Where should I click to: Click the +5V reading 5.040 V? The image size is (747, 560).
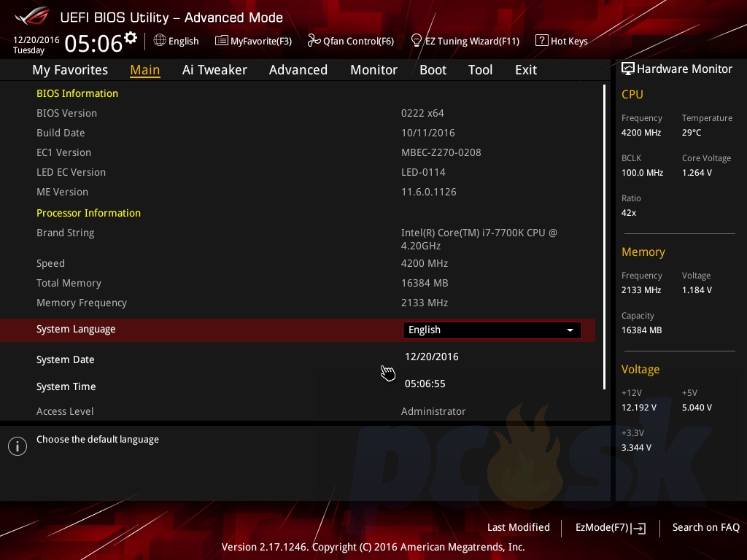coord(697,408)
